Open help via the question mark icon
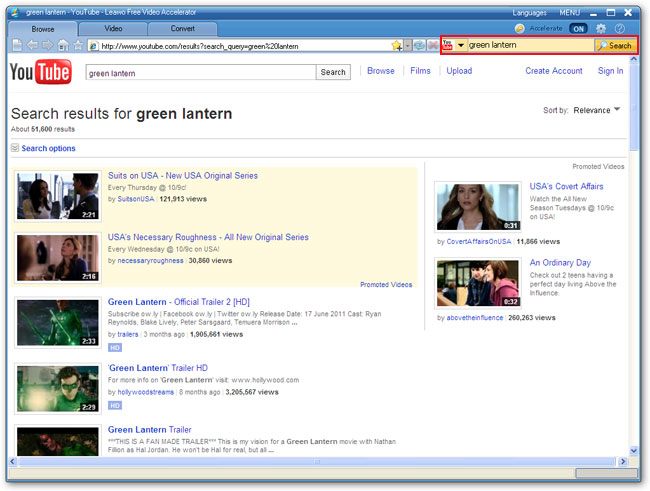650x491 pixels. click(x=620, y=28)
